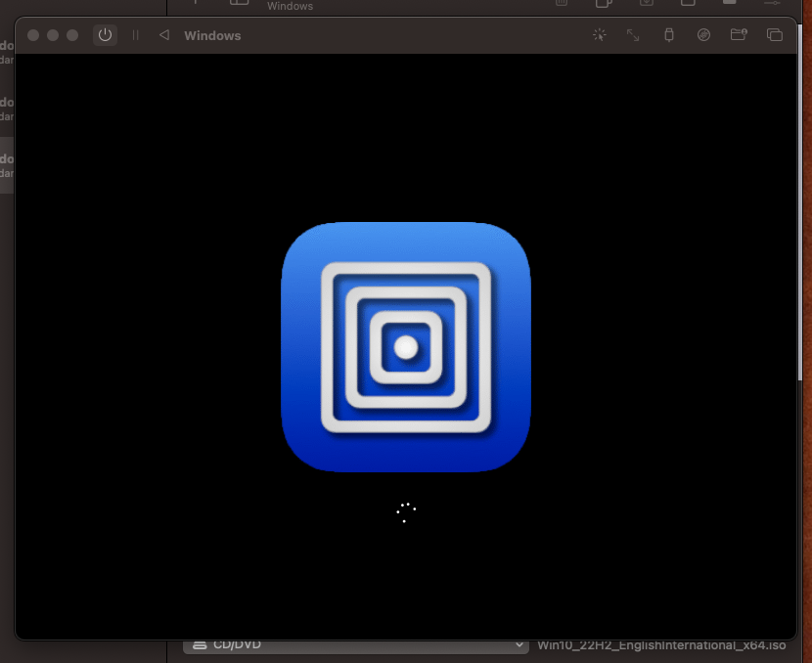Open the drive image options disc icon
Viewport: 812px width, 663px height.
[703, 34]
